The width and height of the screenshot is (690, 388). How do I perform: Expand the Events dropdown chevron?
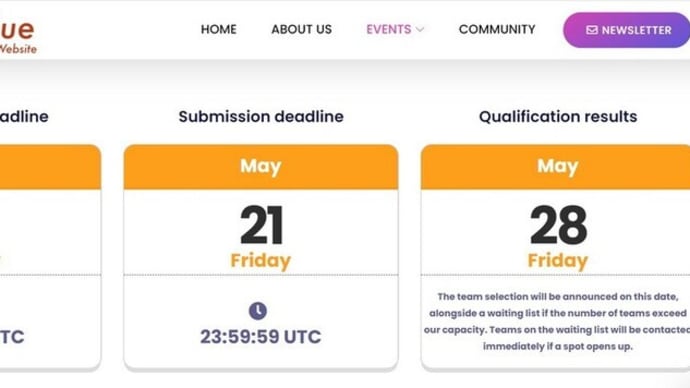[420, 29]
